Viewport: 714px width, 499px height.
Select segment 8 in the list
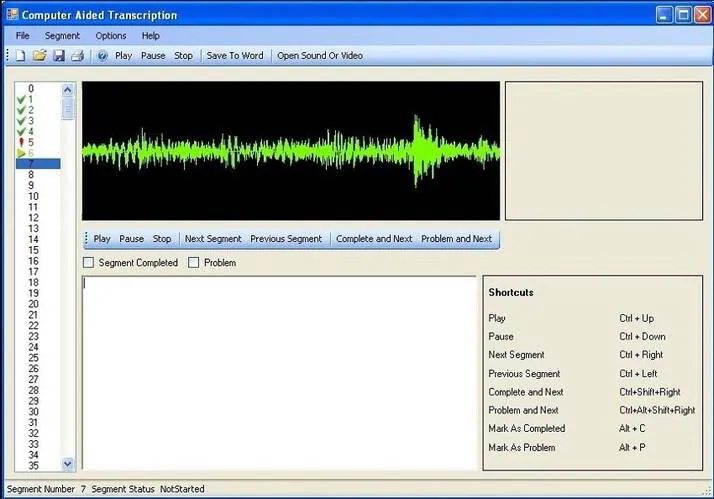[31, 174]
